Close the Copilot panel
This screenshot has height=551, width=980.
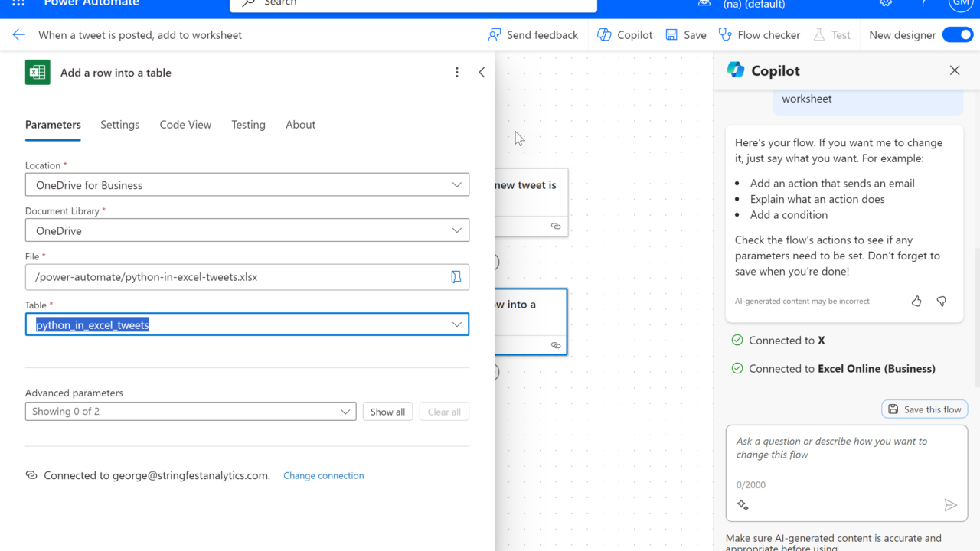tap(955, 70)
